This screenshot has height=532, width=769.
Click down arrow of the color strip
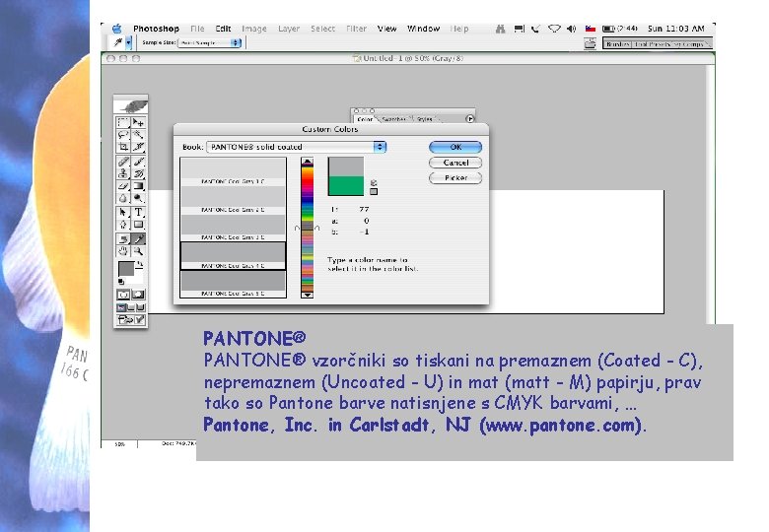307,295
